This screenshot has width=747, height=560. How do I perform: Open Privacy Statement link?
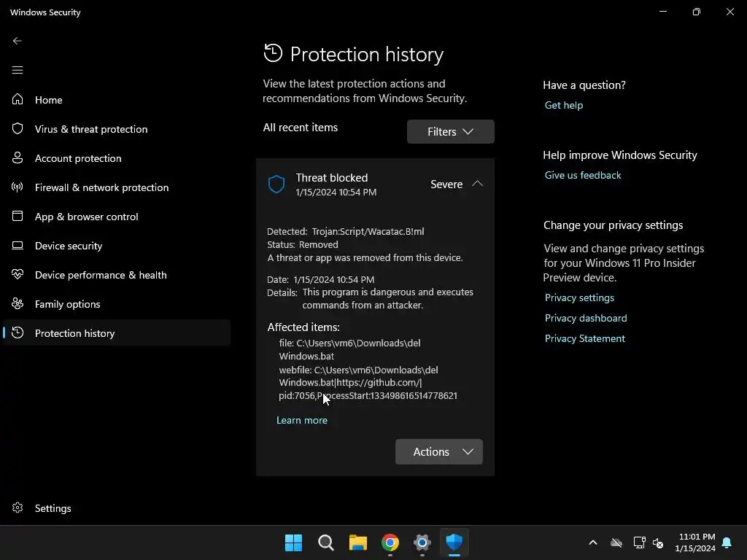[x=584, y=338]
